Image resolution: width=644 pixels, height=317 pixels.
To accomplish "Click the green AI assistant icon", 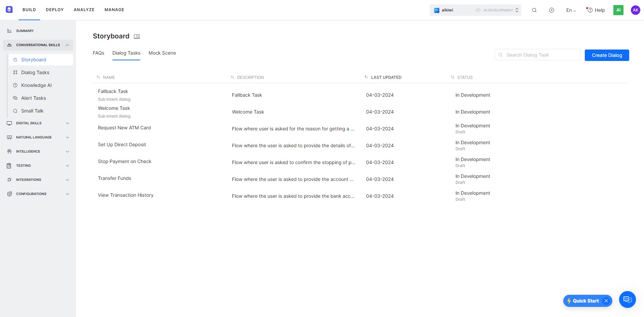I will pos(618,10).
